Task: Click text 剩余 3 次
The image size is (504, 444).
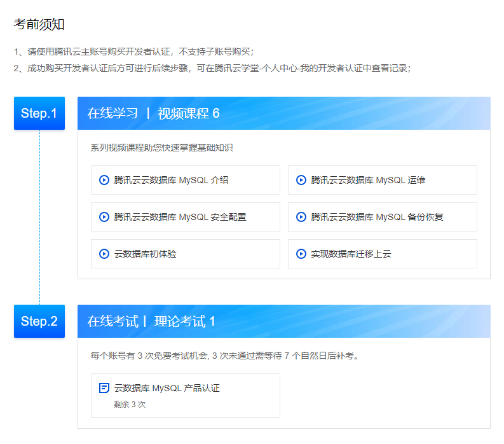Action: tap(130, 405)
